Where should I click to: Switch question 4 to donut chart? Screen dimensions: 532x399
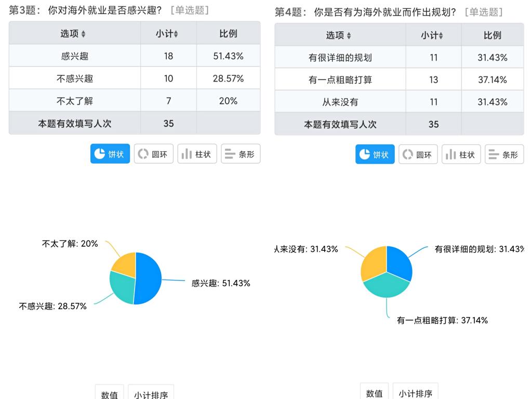coord(418,154)
